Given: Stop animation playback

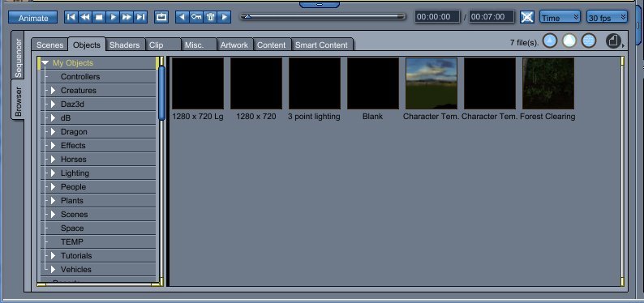Looking at the screenshot, I should coord(99,17).
